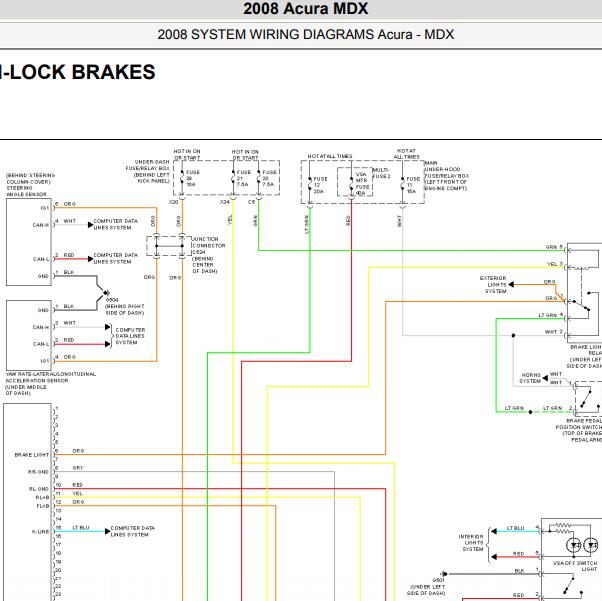Click the 'GRY' wire label at pin 8
The image size is (602, 601).
(78, 468)
